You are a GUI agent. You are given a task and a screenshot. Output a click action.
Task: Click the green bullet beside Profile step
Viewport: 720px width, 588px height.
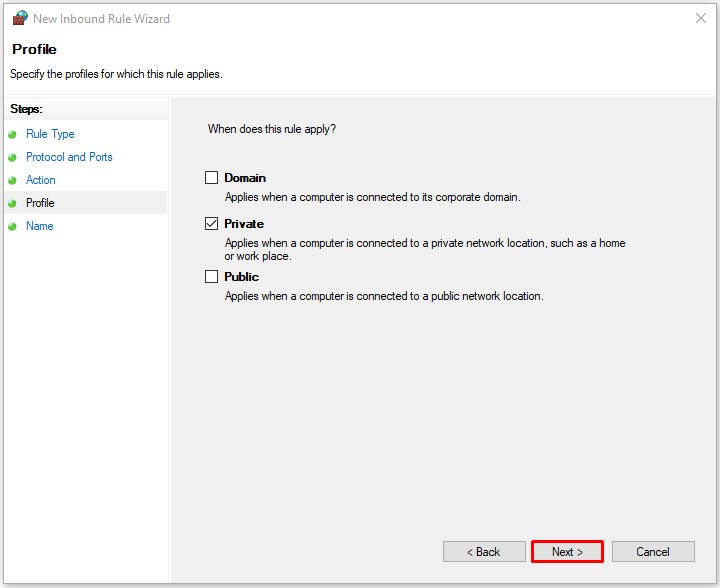12,203
